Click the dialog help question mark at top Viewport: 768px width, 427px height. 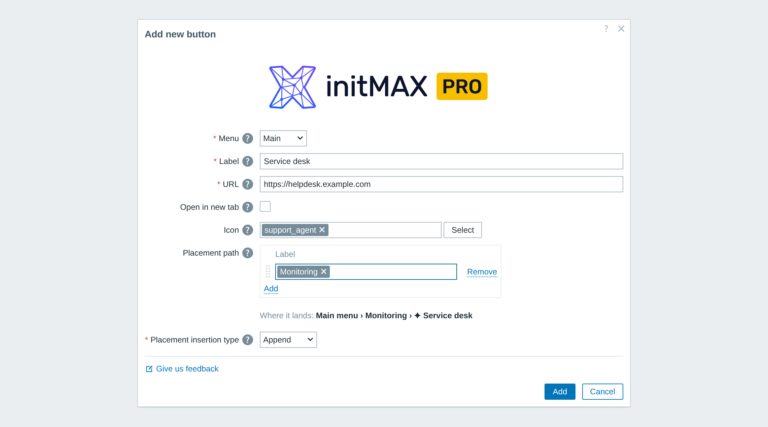click(606, 29)
